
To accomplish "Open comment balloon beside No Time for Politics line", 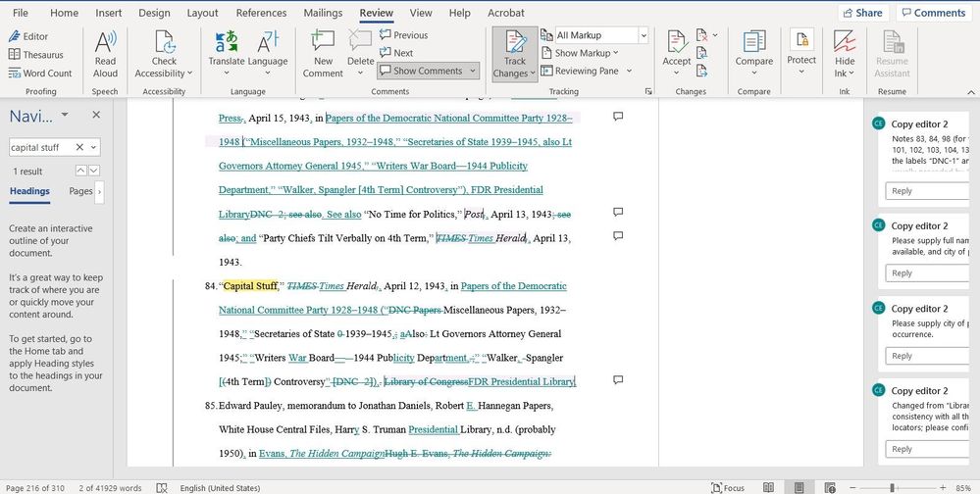I will point(618,213).
